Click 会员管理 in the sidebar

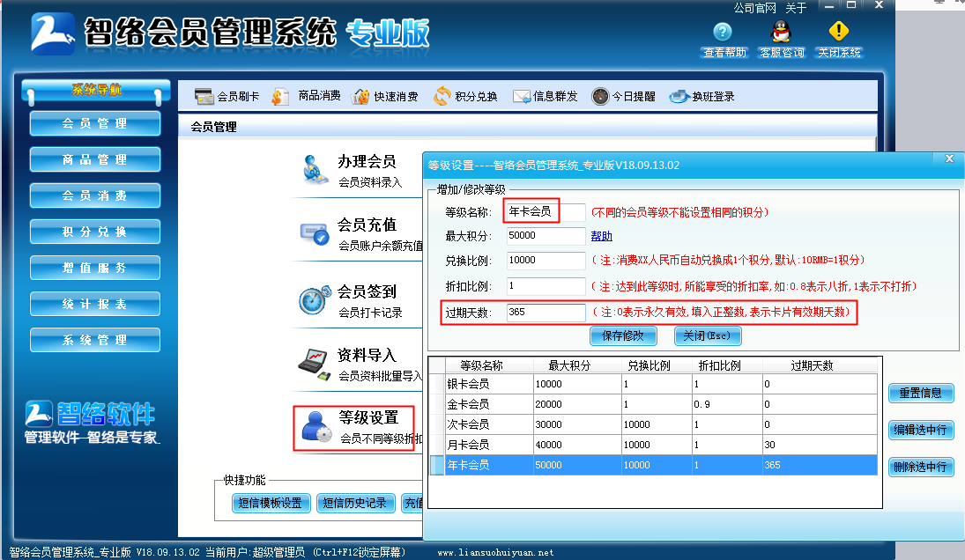(94, 123)
